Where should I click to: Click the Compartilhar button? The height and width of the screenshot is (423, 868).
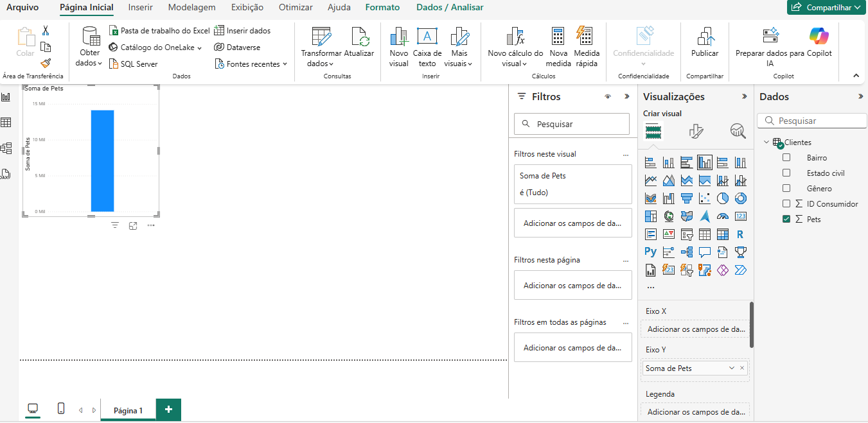click(827, 7)
